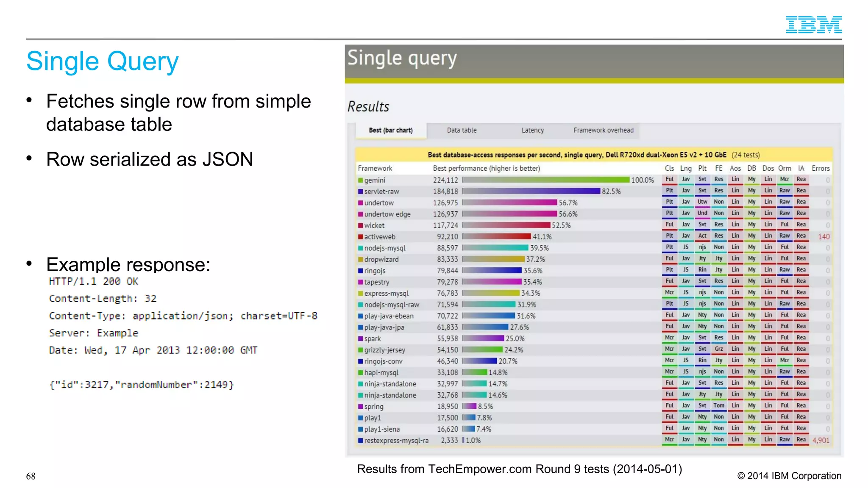This screenshot has height=488, width=868.
Task: Click the HTTP/1.1 200 OK line
Action: (x=93, y=281)
